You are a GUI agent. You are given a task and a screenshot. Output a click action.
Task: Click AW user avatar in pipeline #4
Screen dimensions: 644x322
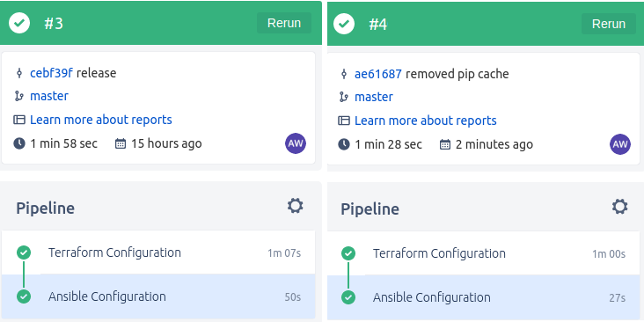[620, 144]
